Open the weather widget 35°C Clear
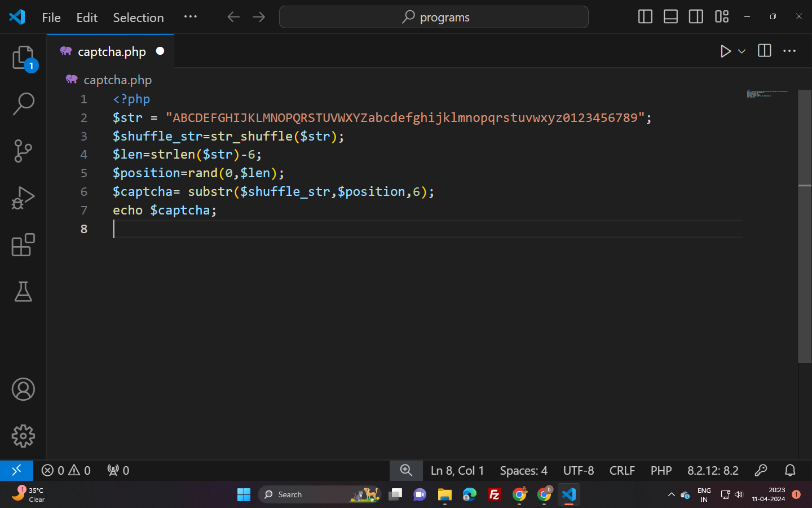Viewport: 812px width, 508px height. tap(29, 494)
